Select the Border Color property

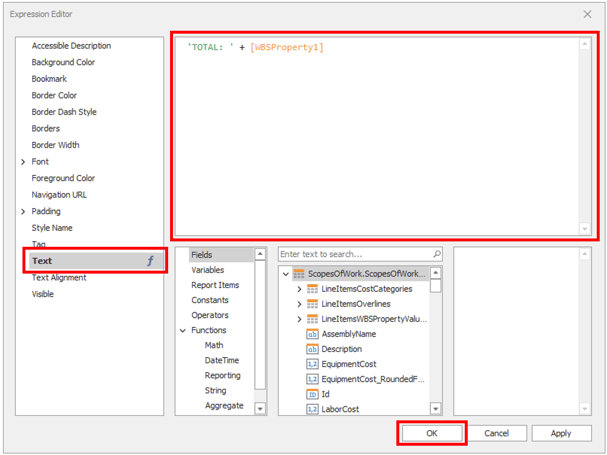coord(54,95)
